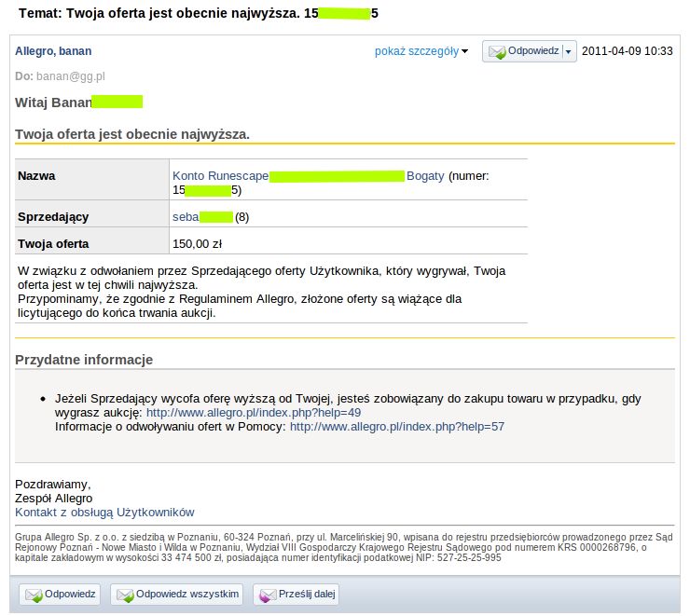Click 'Odpowiedz wszystkim' reply all button
The height and width of the screenshot is (616, 690).
click(176, 595)
